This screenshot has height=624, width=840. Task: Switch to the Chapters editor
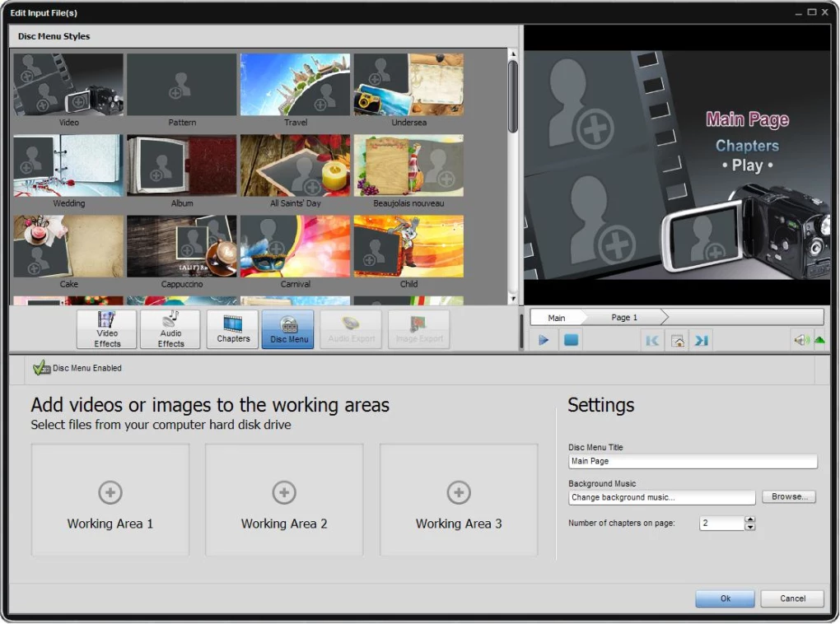pyautogui.click(x=231, y=329)
